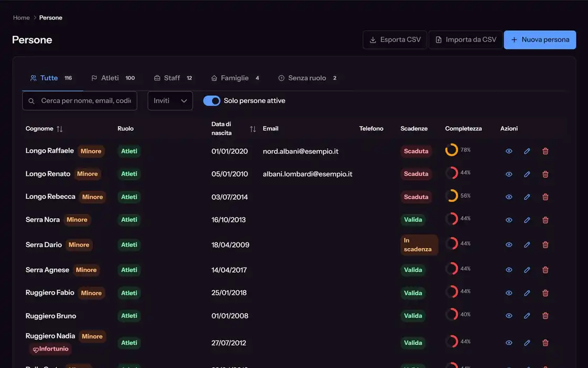Open the Inviti dropdown filter

(x=170, y=100)
